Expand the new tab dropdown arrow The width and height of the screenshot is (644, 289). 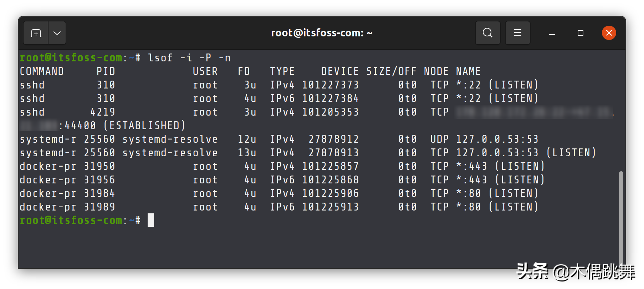(x=57, y=33)
